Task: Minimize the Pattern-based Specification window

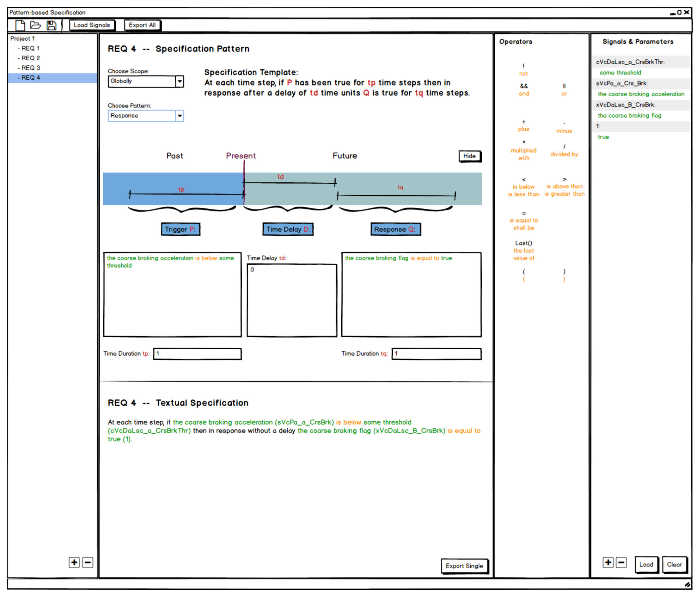Action: pyautogui.click(x=673, y=13)
